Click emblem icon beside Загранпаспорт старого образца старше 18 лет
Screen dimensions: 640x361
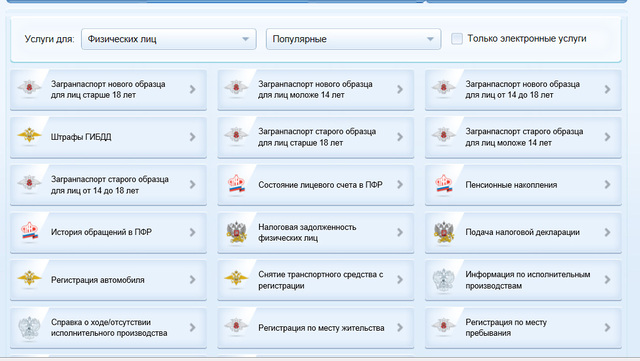[236, 135]
